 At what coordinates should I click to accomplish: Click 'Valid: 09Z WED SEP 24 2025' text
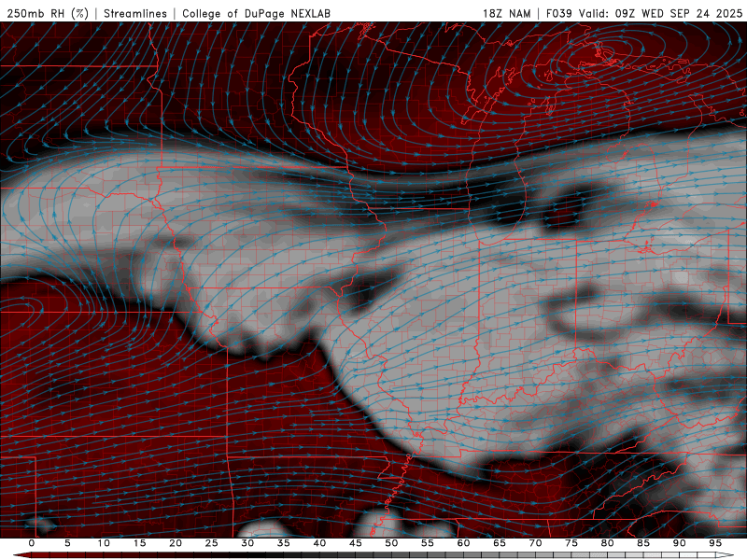pos(661,13)
